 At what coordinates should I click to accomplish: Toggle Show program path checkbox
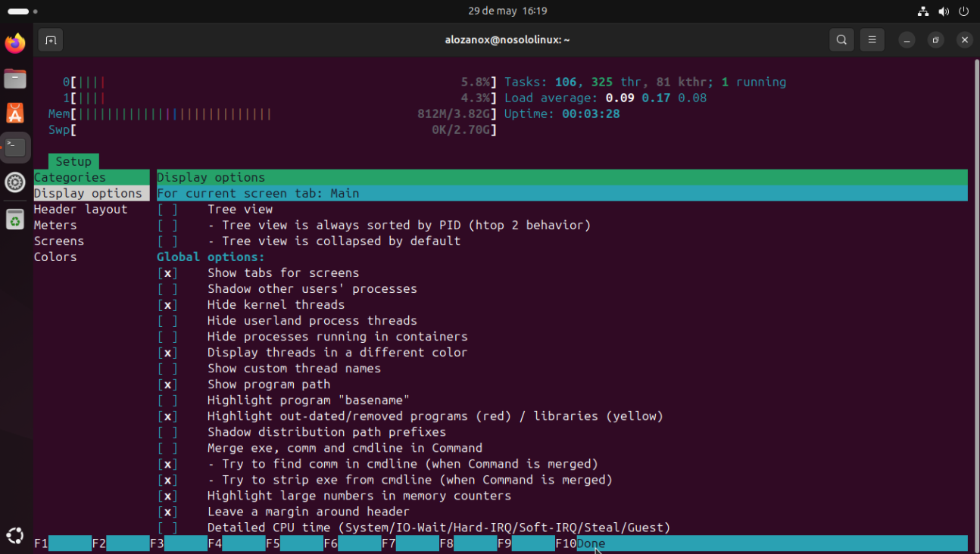pyautogui.click(x=167, y=384)
